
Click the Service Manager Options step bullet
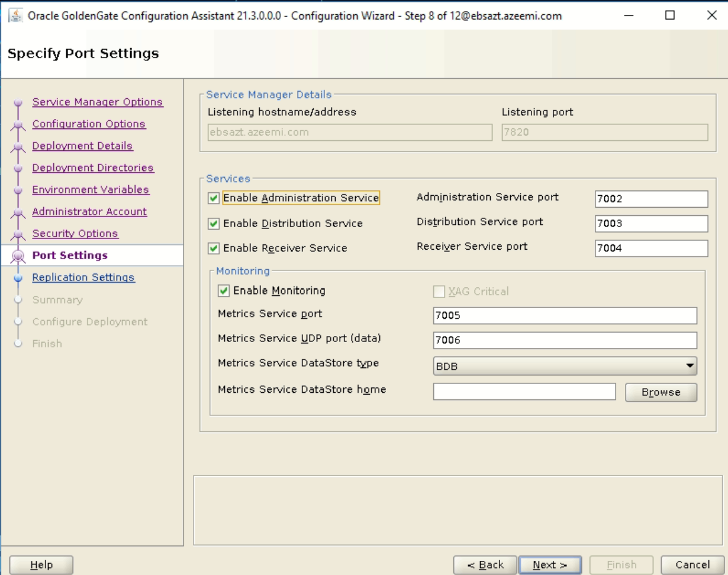[x=18, y=102]
